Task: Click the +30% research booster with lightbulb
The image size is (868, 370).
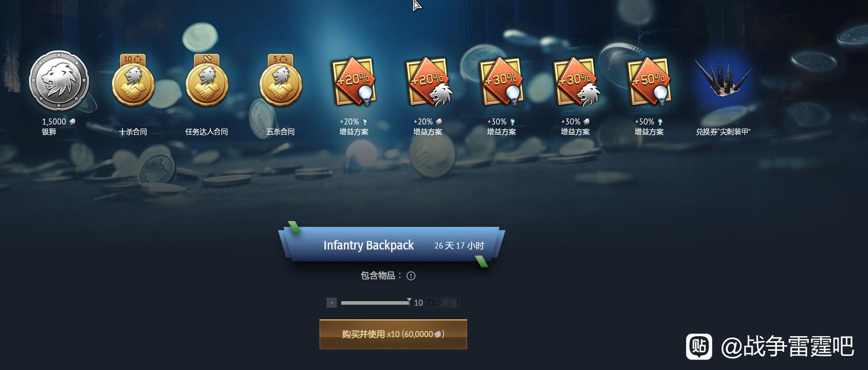Action: click(501, 81)
